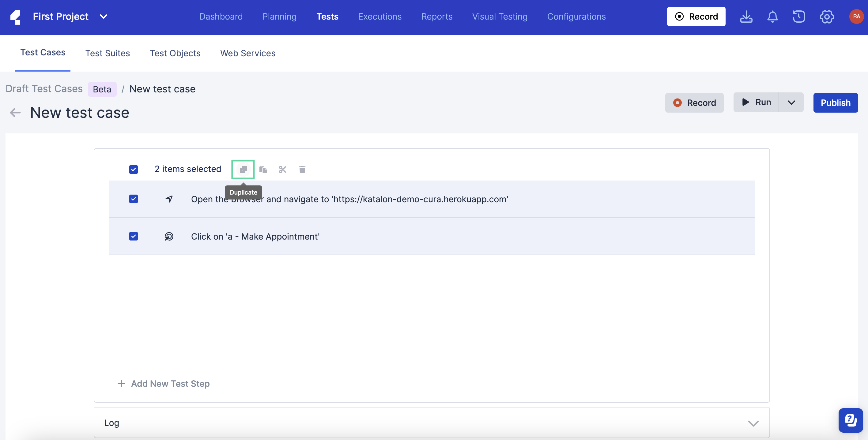Viewport: 868px width, 440px height.
Task: Delete selected steps with trash icon
Action: pyautogui.click(x=302, y=169)
